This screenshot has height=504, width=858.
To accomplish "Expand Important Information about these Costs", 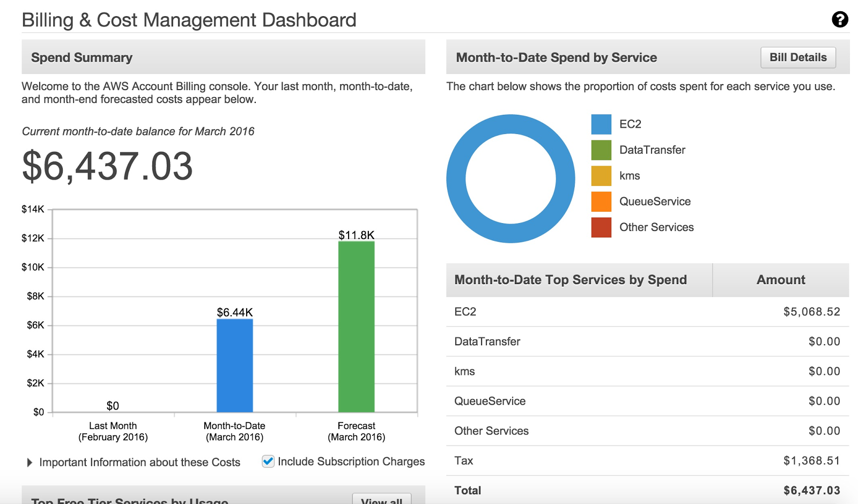I will [x=134, y=462].
